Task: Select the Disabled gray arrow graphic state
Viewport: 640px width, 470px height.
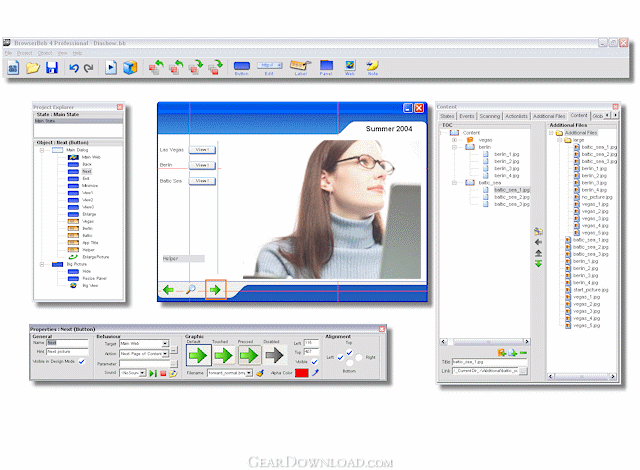Action: [x=274, y=355]
